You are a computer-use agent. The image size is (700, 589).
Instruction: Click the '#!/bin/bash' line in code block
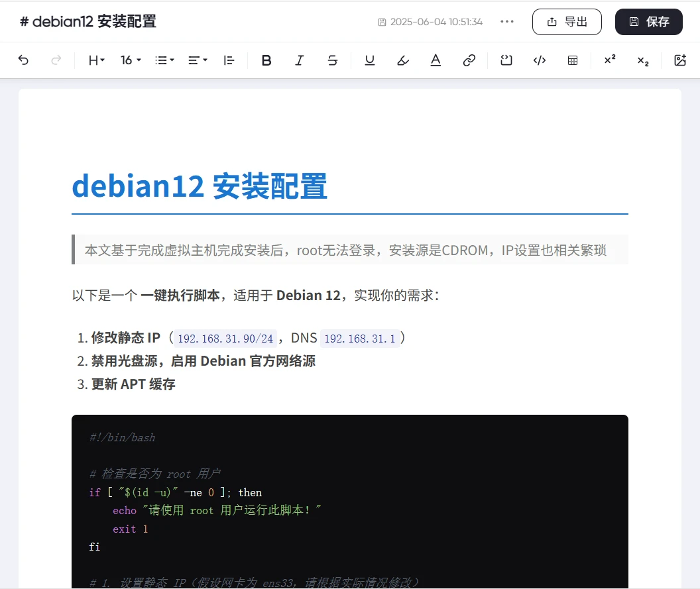pos(123,438)
